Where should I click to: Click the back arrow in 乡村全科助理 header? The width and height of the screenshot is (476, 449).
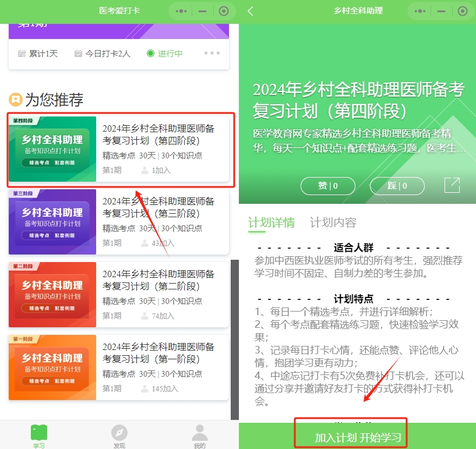[x=251, y=11]
